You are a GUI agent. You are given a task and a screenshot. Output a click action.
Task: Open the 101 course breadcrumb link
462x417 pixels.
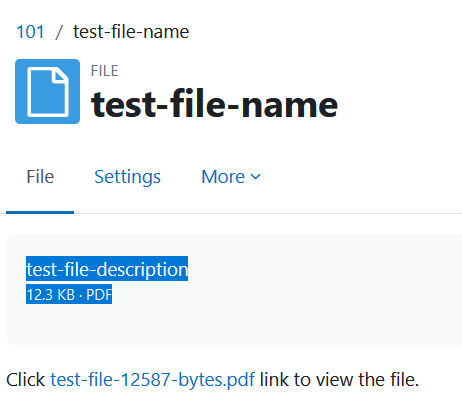click(30, 32)
